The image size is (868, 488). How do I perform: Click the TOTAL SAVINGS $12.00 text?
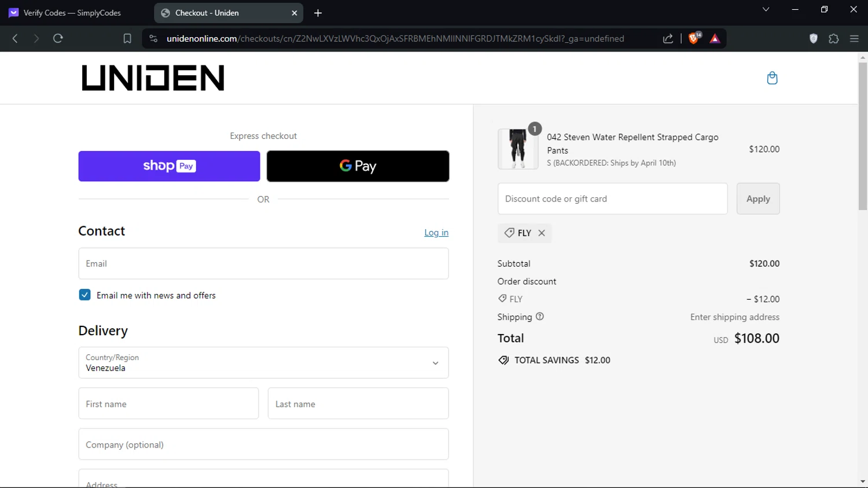click(562, 360)
